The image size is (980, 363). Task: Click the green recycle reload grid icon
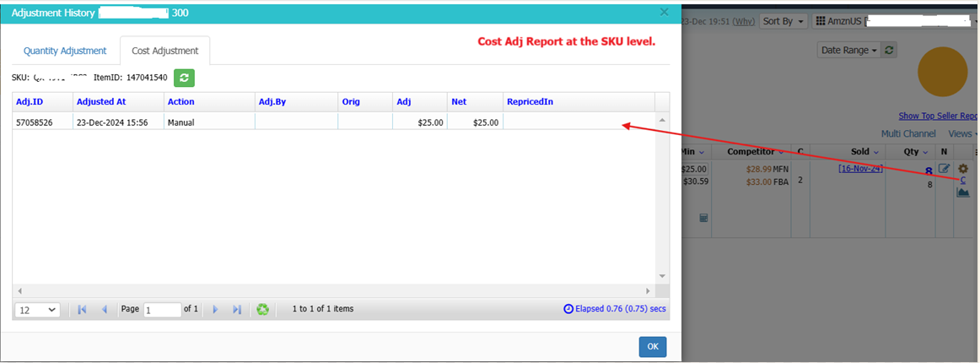tap(263, 310)
